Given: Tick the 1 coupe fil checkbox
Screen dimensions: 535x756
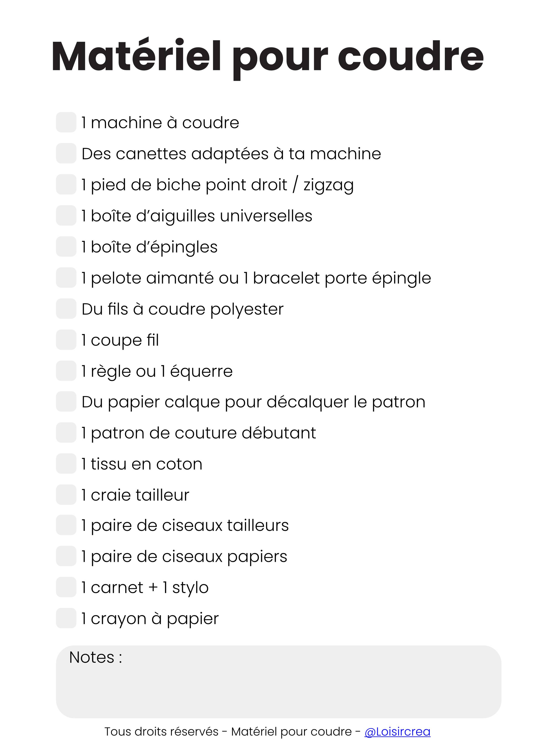Looking at the screenshot, I should 66,340.
